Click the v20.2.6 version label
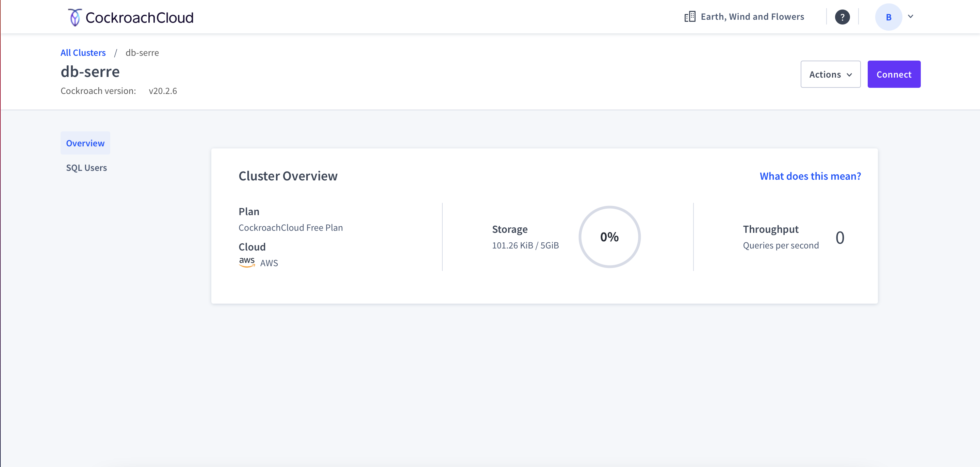The width and height of the screenshot is (980, 467). (x=163, y=91)
